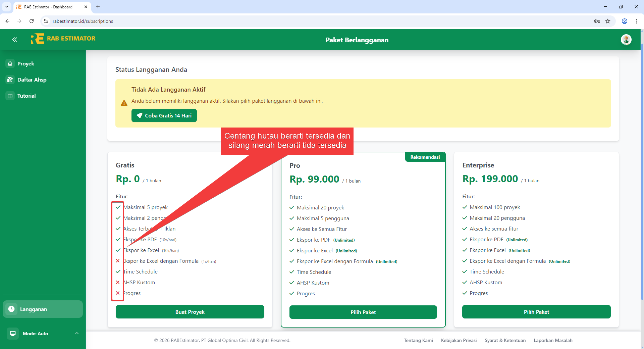Open the Tutorial page from the sidebar
The image size is (644, 349).
[26, 96]
